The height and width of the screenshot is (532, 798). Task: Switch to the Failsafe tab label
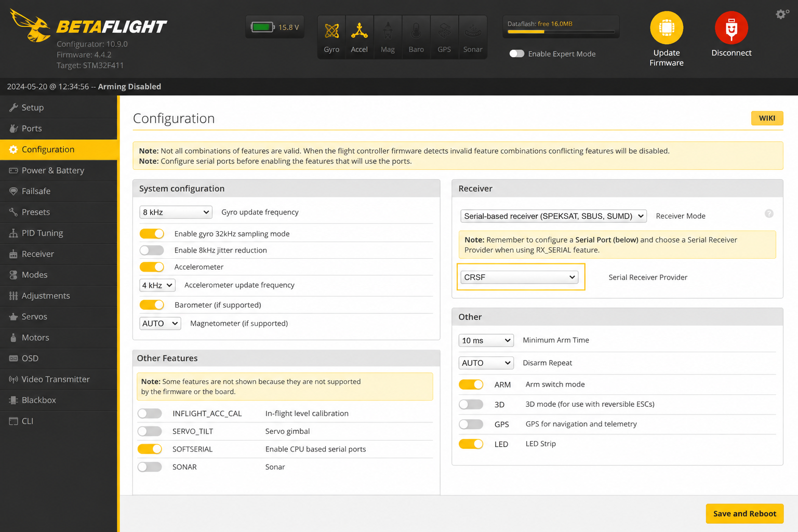(x=36, y=191)
